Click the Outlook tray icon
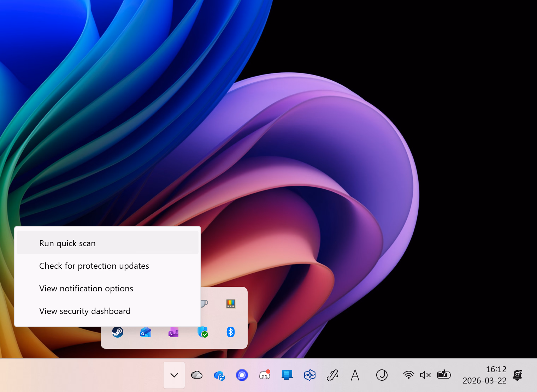 click(145, 332)
